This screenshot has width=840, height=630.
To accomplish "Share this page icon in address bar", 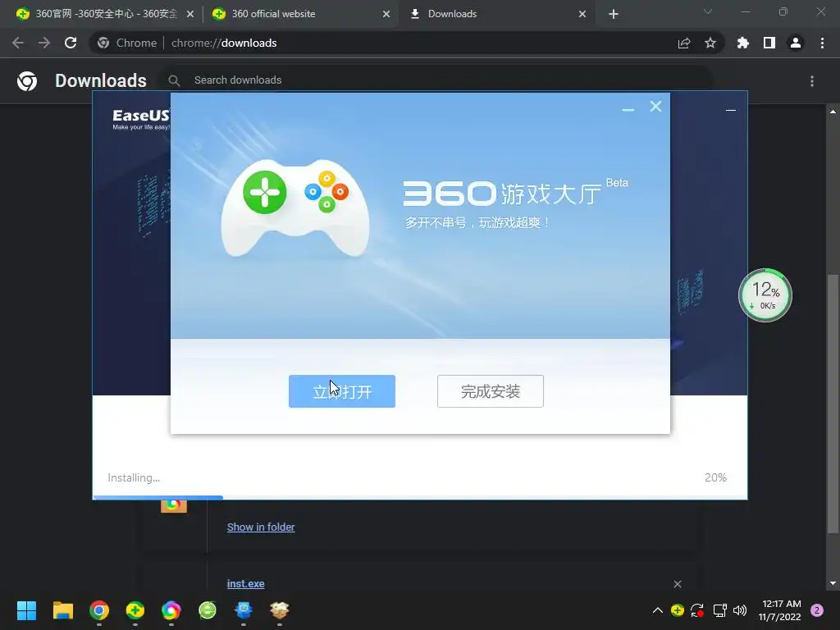I will 684,43.
